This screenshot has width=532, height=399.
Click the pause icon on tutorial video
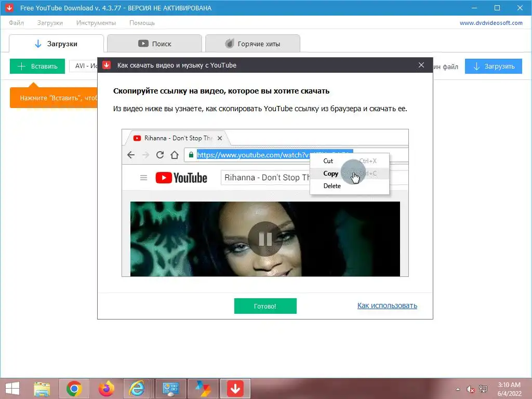(x=265, y=239)
